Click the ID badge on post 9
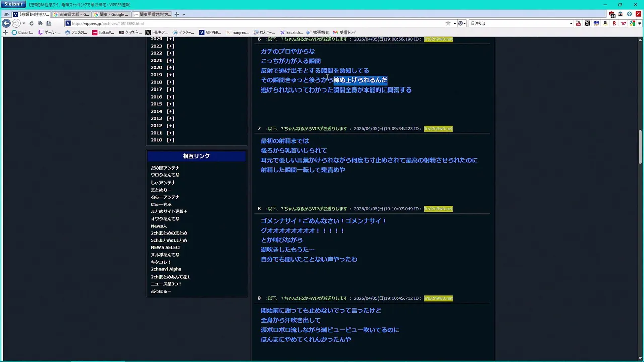 click(438, 298)
